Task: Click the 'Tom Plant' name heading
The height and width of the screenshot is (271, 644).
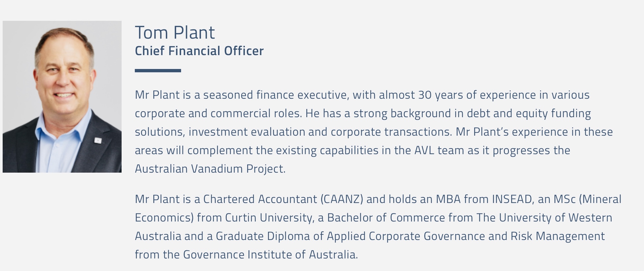Action: [175, 32]
